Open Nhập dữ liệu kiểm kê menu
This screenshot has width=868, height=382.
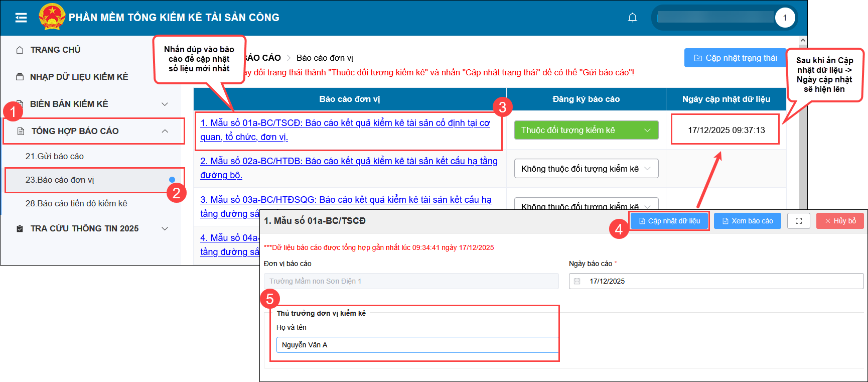pyautogui.click(x=79, y=77)
